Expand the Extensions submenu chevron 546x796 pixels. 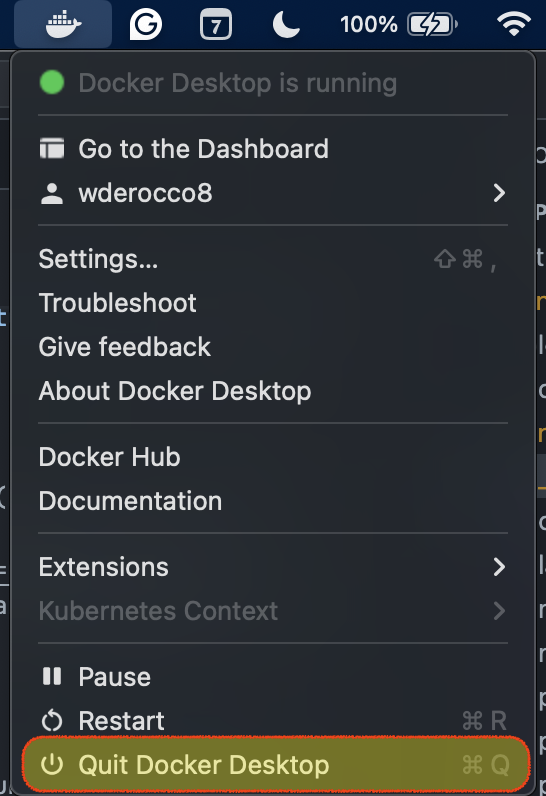(499, 567)
